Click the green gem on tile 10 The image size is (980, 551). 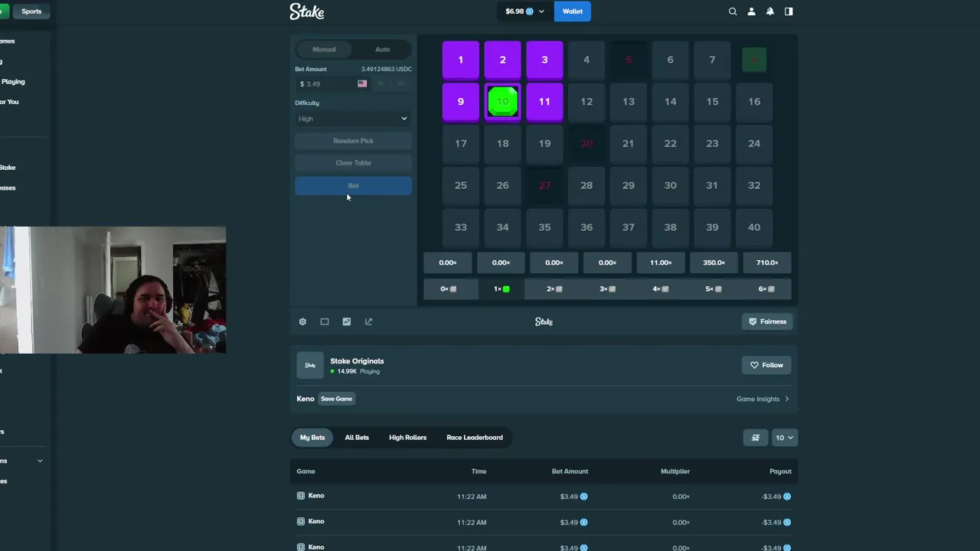(503, 102)
